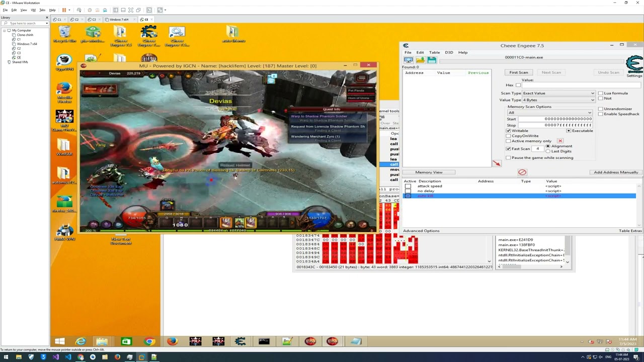The width and height of the screenshot is (644, 362).
Task: Toggle VMware library sidebar view icon
Action: [x=115, y=10]
